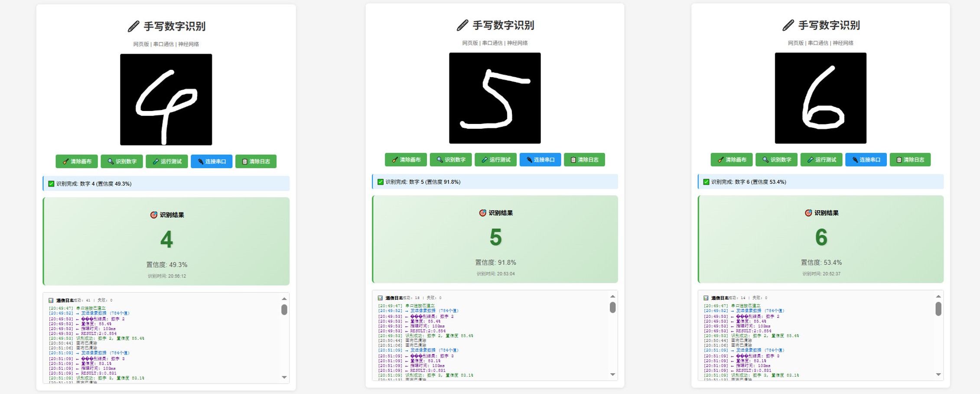Click the bar chart icon beside 通信日志 in middle panel

tap(380, 298)
